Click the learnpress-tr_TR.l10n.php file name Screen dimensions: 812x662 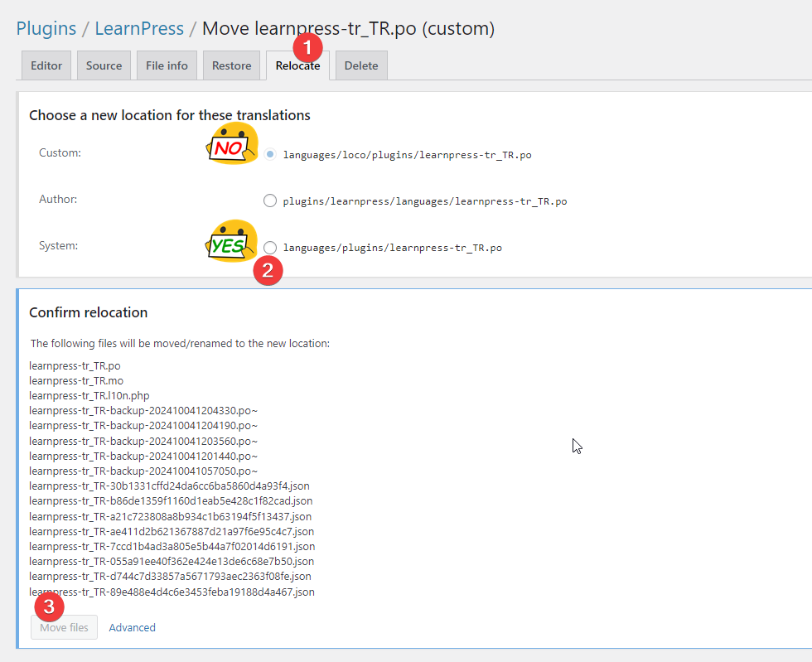coord(89,396)
